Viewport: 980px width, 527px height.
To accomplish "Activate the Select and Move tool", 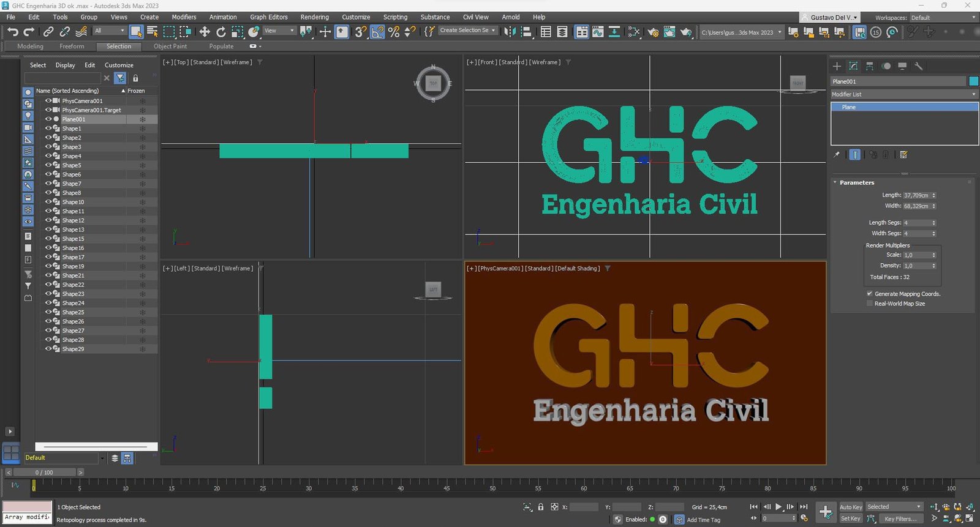I will (x=205, y=32).
